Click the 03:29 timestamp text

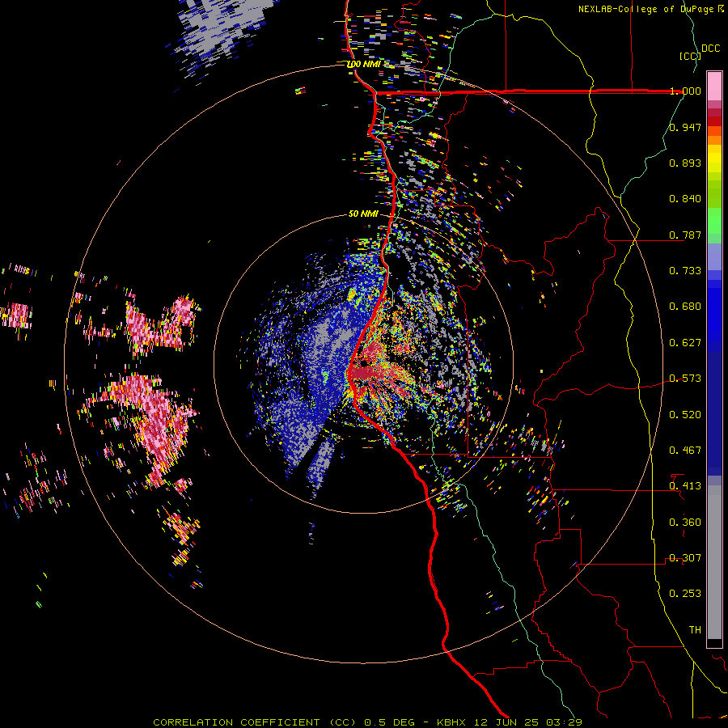point(564,722)
